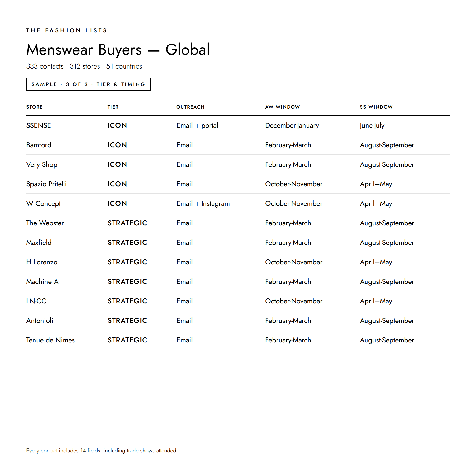The width and height of the screenshot is (476, 476).
Task: Click Spazio Pritelli's October-November window
Action: (x=294, y=184)
